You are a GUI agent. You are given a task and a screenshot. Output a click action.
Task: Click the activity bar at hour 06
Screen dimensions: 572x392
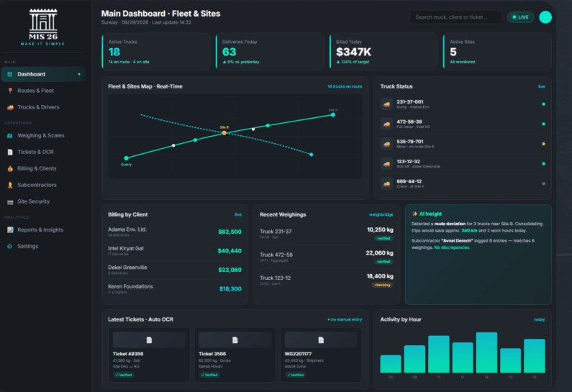(391, 364)
